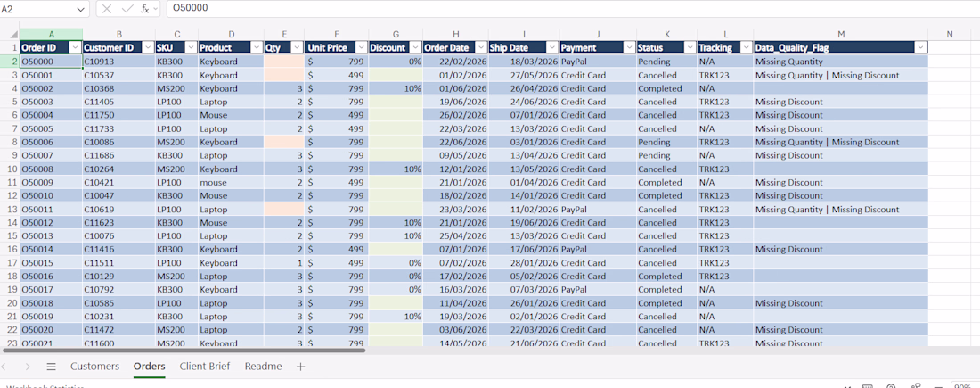Image resolution: width=980 pixels, height=388 pixels.
Task: Click the 10% discount for O50008
Action: (x=396, y=169)
